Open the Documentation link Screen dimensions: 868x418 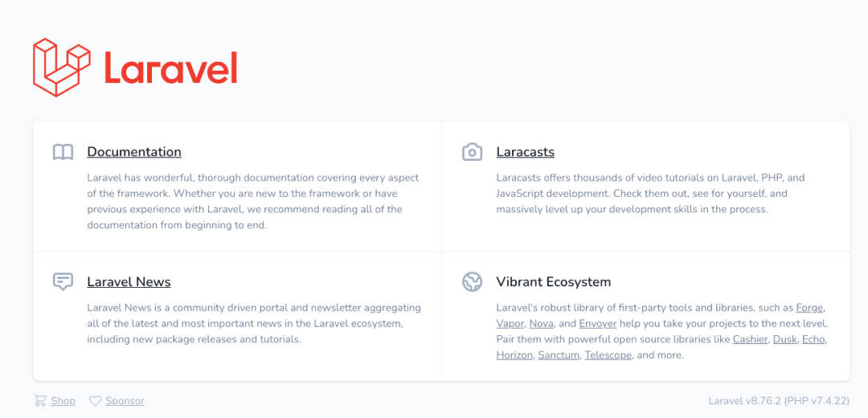click(134, 152)
